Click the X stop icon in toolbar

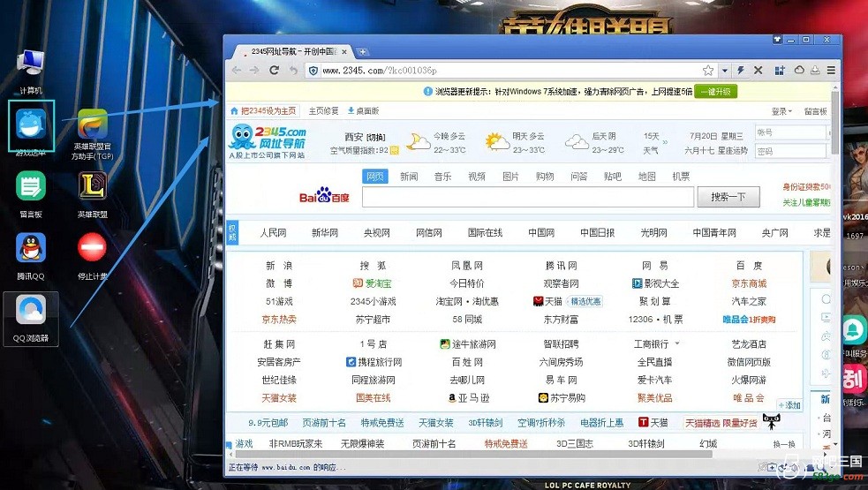coord(759,71)
